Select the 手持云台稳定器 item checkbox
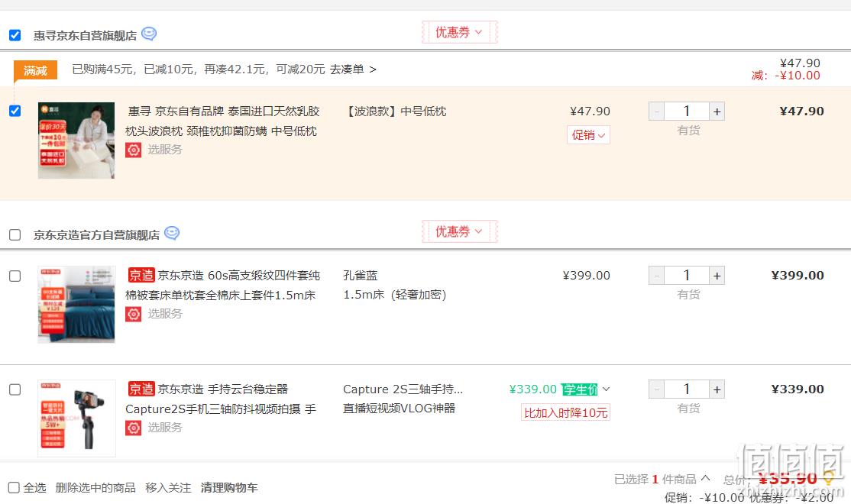The width and height of the screenshot is (851, 504). tap(15, 389)
